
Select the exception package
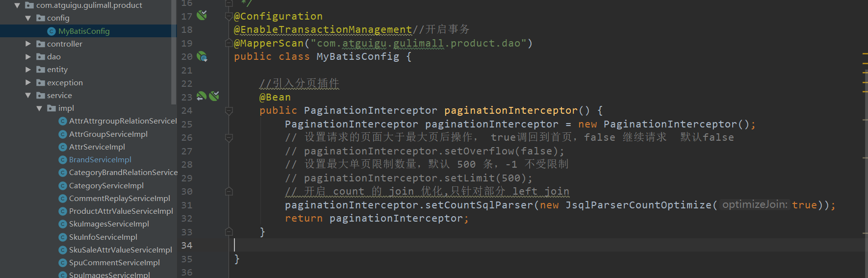(64, 83)
